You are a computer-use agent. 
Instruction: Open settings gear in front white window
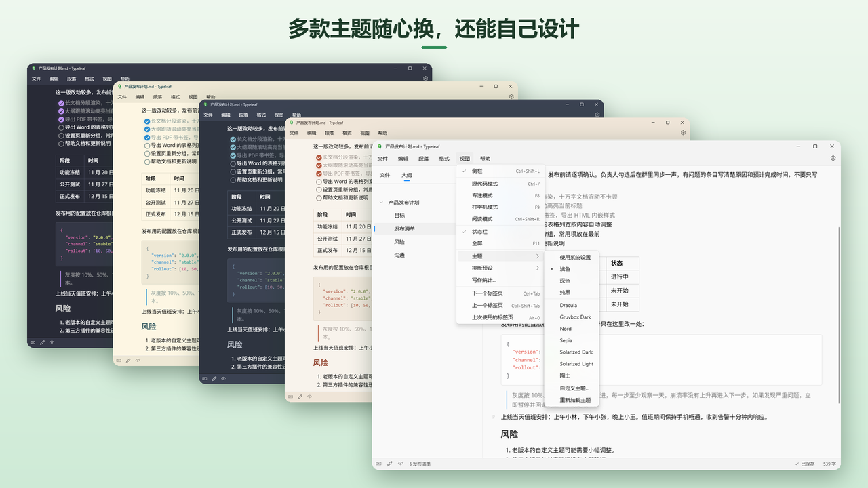click(833, 159)
